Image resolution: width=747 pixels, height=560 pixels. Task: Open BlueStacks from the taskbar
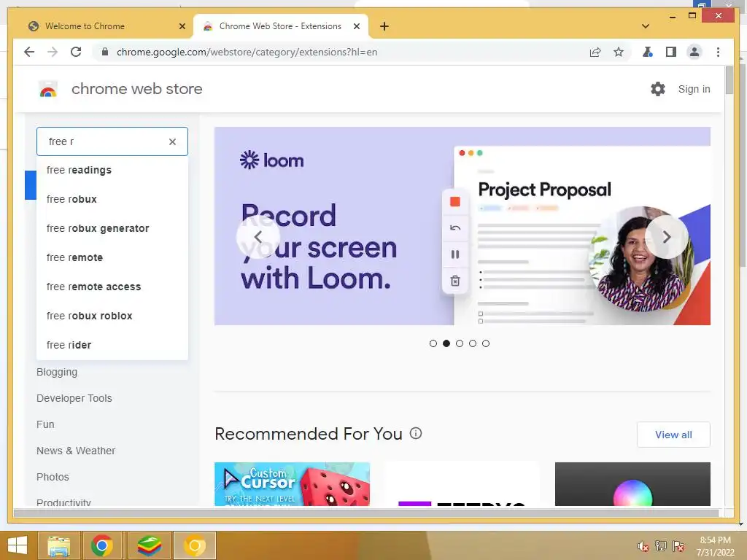click(150, 545)
